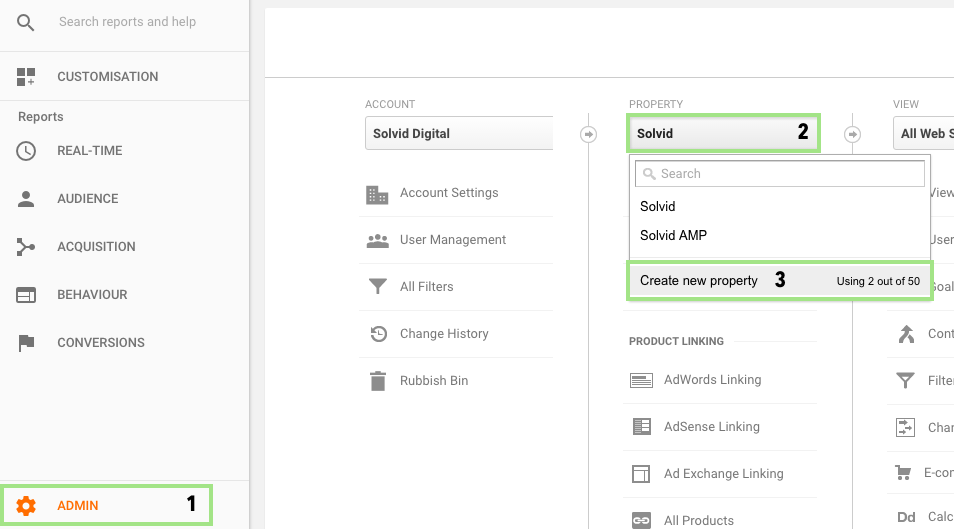Open the Solvid property dropdown
The image size is (954, 529).
point(723,133)
